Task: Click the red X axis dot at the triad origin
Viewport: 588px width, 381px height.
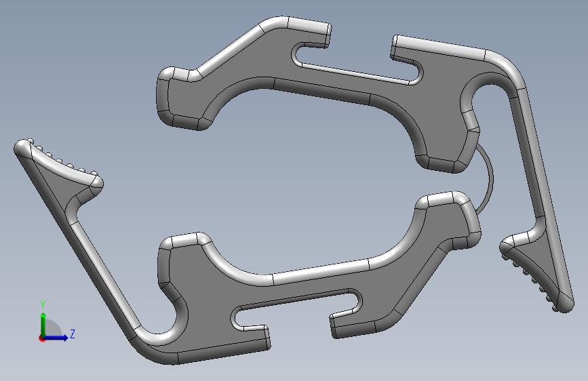Action: click(x=41, y=338)
